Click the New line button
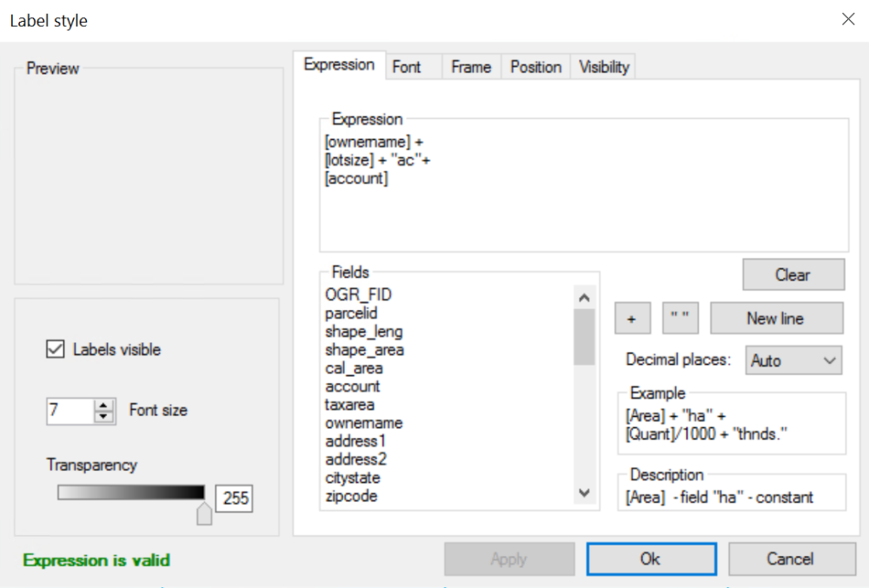This screenshot has width=869, height=588. coord(776,318)
